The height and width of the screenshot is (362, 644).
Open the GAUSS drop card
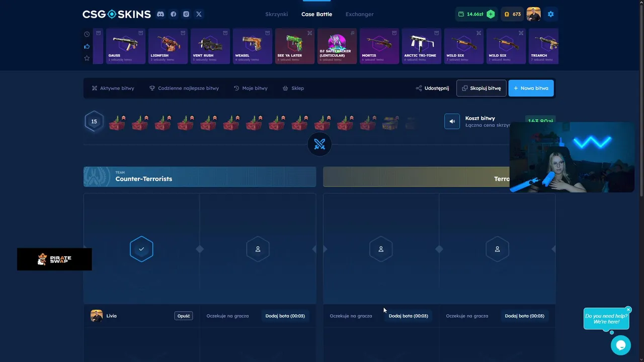point(126,46)
